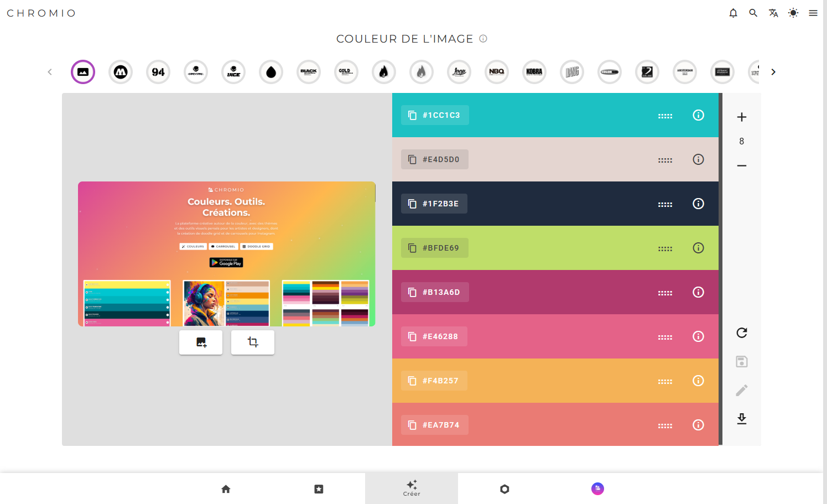Open the language translate icon
Image resolution: width=827 pixels, height=504 pixels.
[x=773, y=13]
